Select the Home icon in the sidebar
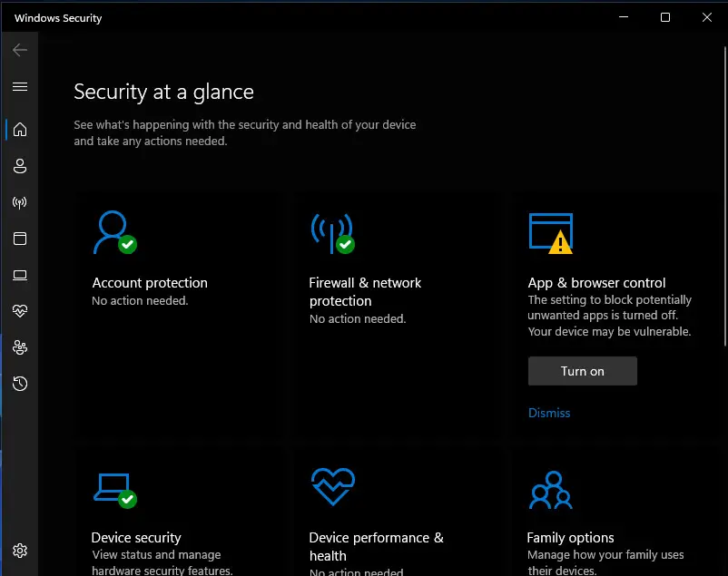Image resolution: width=728 pixels, height=576 pixels. click(x=20, y=130)
